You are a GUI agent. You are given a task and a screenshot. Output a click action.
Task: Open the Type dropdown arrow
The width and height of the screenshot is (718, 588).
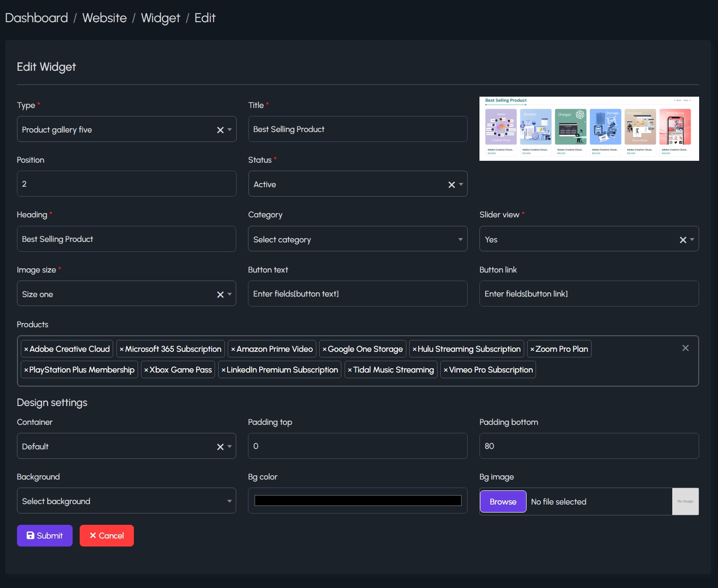[x=230, y=130]
